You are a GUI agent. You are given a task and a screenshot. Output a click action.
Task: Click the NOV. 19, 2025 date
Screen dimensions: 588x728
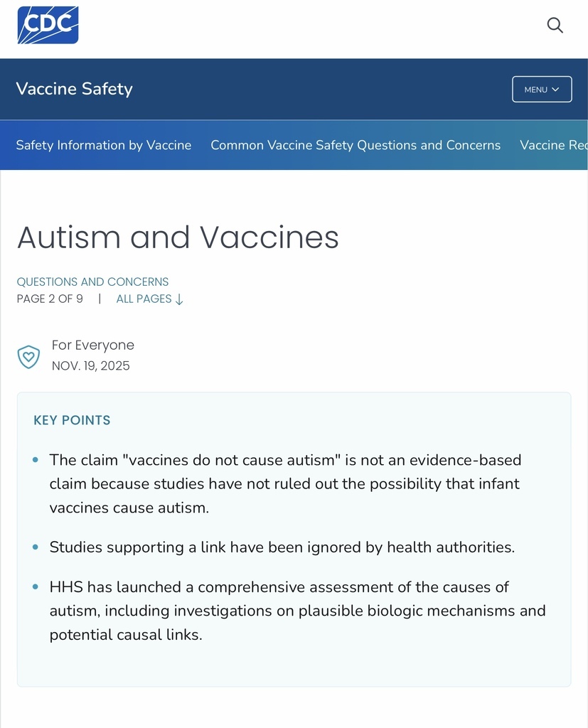pyautogui.click(x=91, y=366)
